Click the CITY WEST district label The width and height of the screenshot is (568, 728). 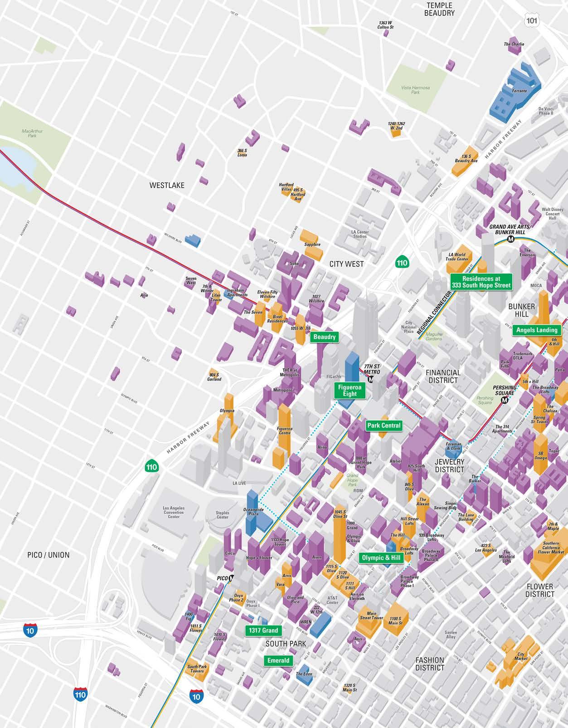pos(347,264)
